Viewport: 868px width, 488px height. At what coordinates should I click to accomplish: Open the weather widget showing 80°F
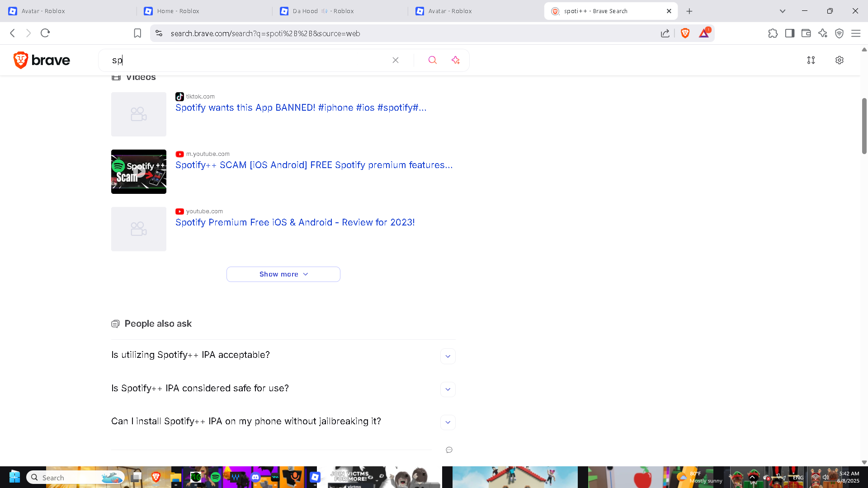[x=699, y=477]
